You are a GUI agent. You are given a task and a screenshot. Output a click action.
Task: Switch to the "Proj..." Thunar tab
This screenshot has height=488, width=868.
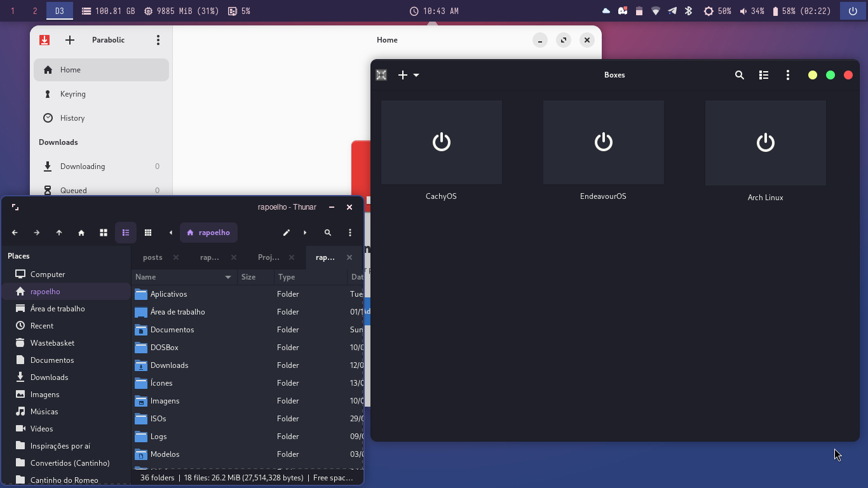[x=269, y=257]
